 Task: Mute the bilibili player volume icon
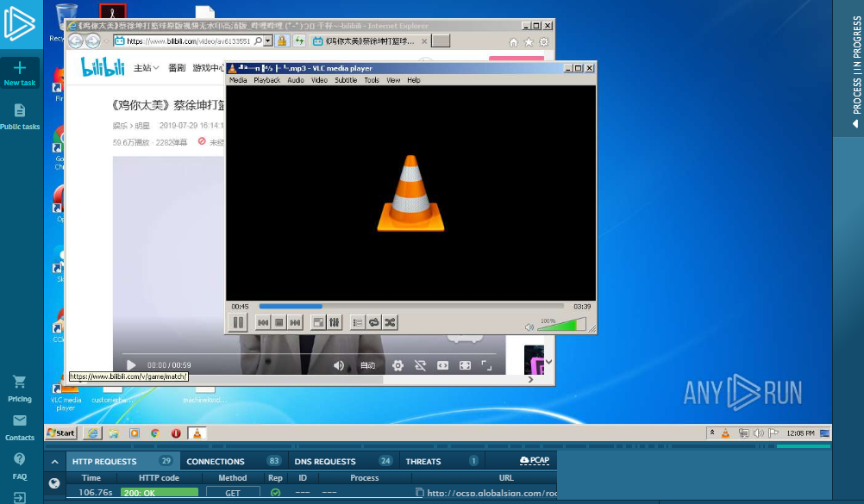tap(339, 365)
